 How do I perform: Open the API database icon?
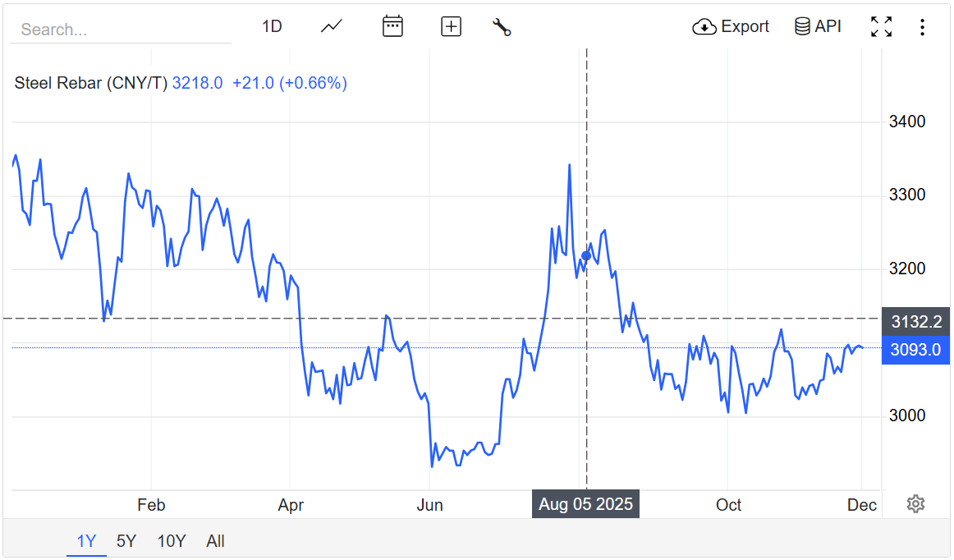(x=802, y=26)
